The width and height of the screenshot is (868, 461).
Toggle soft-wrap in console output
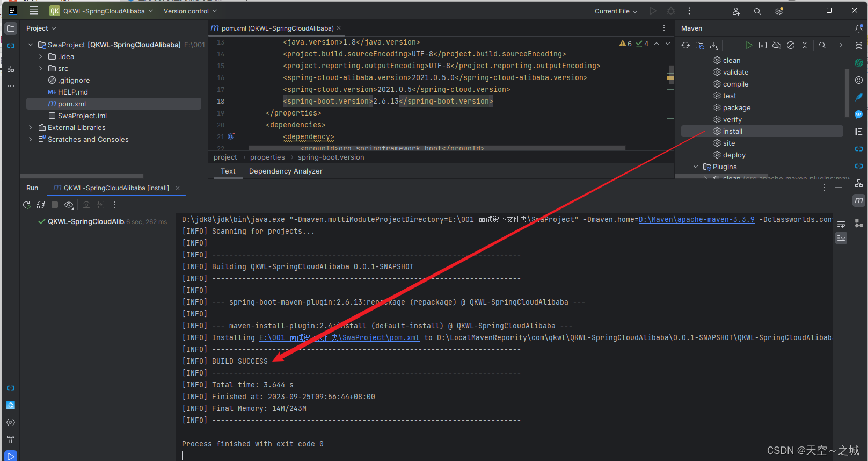tap(841, 225)
